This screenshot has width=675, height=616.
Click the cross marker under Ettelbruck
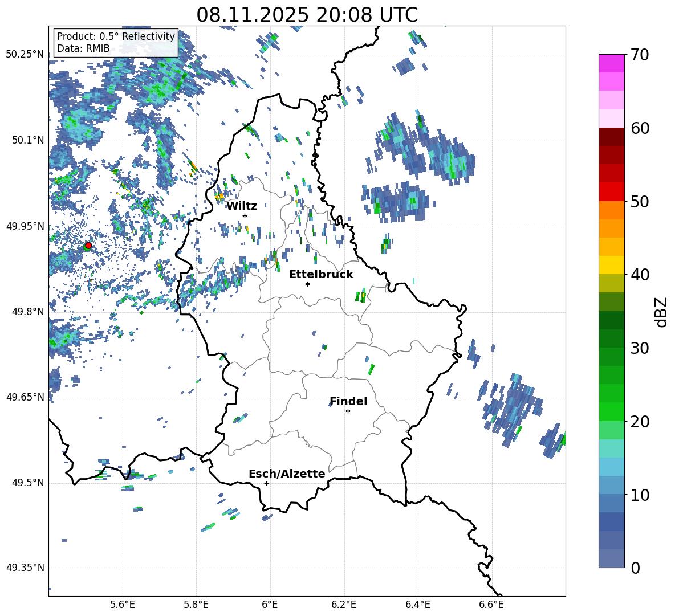[307, 284]
